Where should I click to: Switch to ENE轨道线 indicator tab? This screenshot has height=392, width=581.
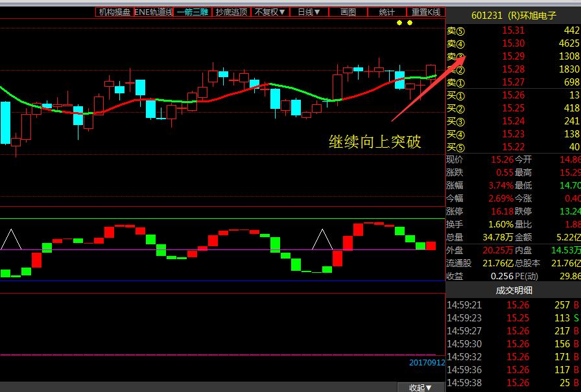(x=154, y=12)
